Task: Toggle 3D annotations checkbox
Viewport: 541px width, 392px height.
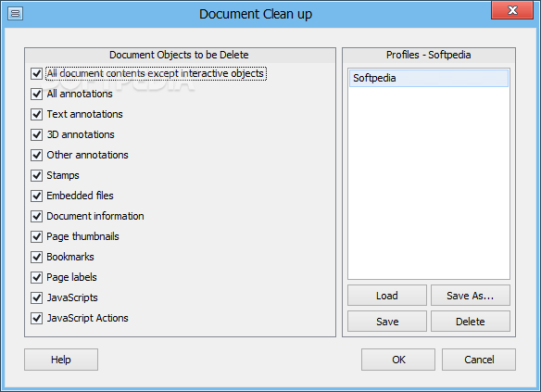Action: click(x=36, y=134)
